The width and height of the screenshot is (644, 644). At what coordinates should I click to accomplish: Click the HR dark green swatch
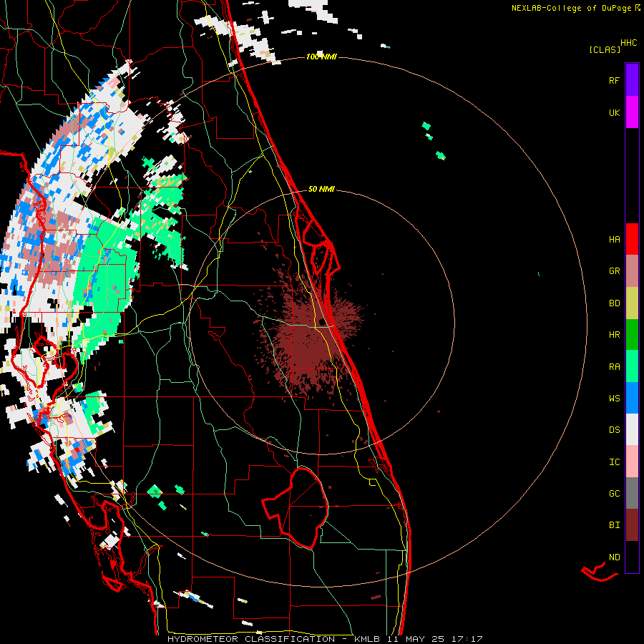click(632, 335)
